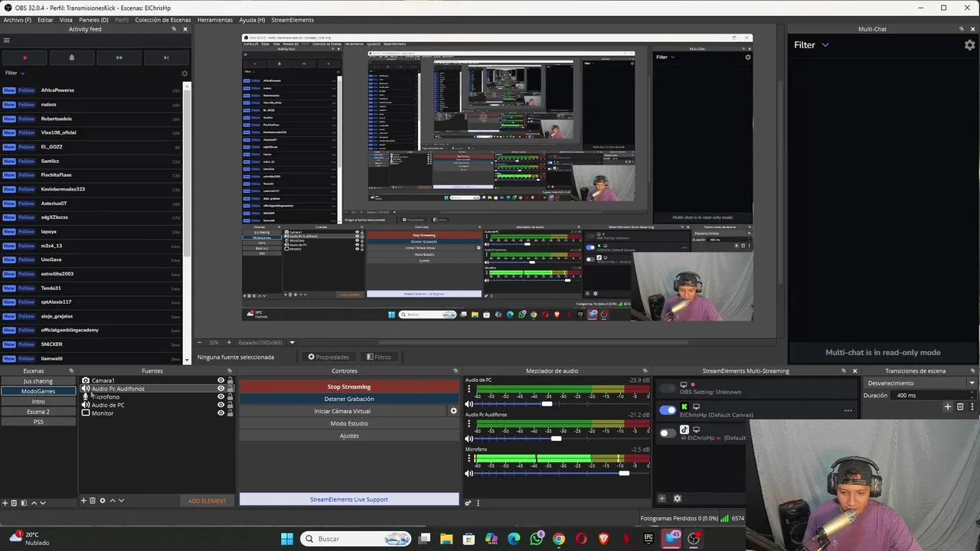
Task: Select the Jus chating scene
Action: 38,381
